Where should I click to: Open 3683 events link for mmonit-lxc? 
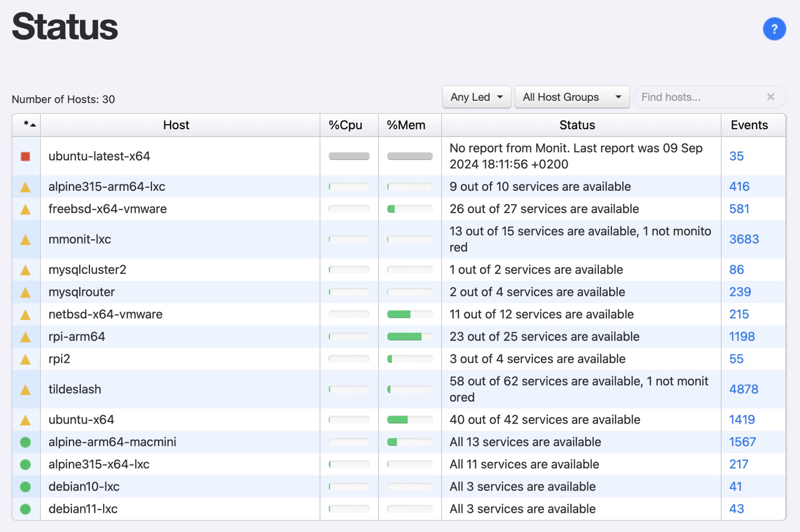tap(744, 239)
